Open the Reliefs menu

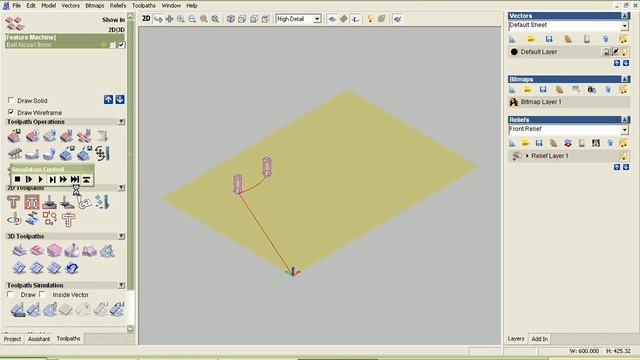(118, 6)
